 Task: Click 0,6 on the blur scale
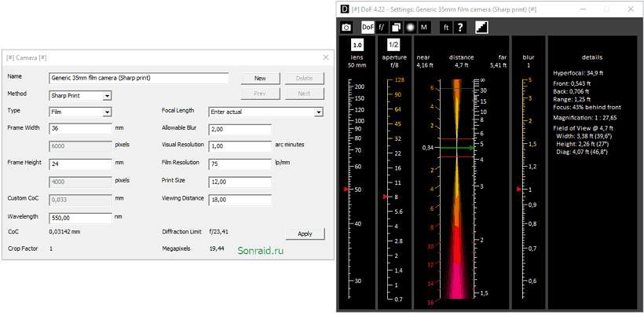pos(532,281)
